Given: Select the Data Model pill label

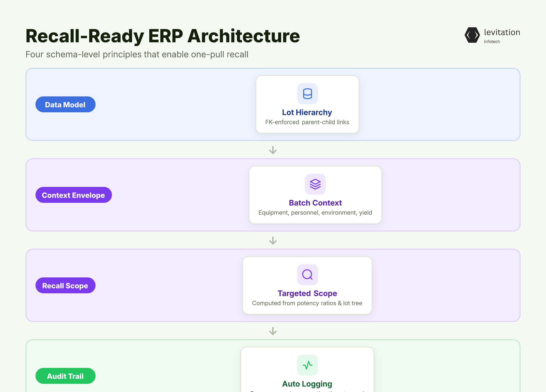Looking at the screenshot, I should point(66,104).
